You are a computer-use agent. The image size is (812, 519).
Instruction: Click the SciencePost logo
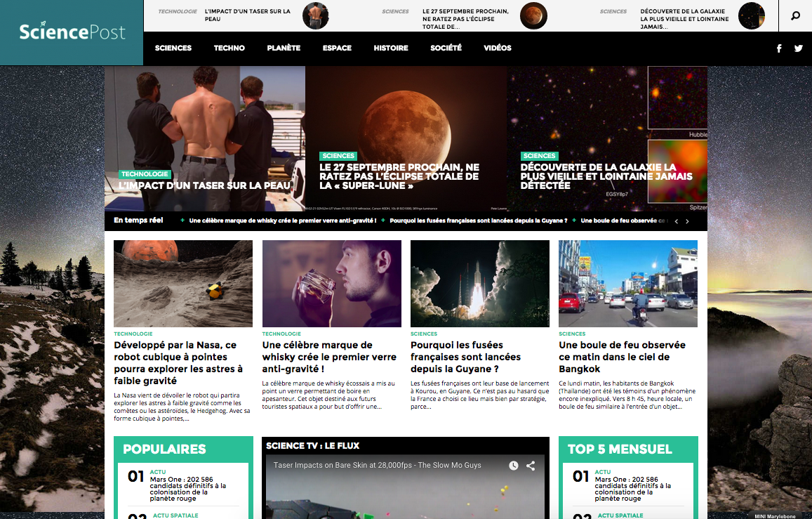72,32
